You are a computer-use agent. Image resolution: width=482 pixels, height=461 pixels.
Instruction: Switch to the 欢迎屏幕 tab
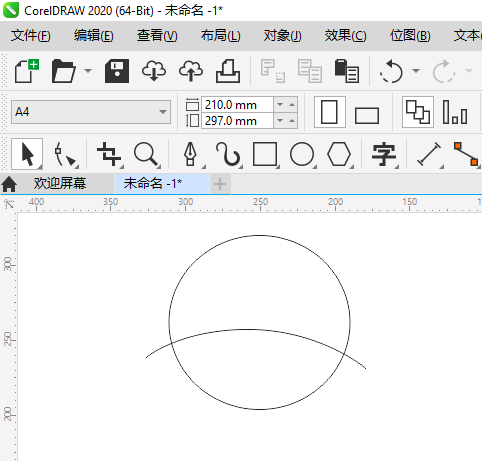tap(60, 183)
